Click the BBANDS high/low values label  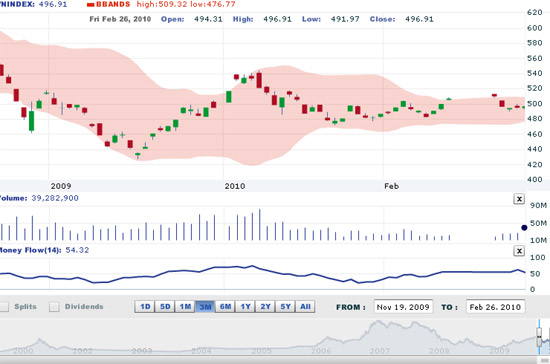186,4
